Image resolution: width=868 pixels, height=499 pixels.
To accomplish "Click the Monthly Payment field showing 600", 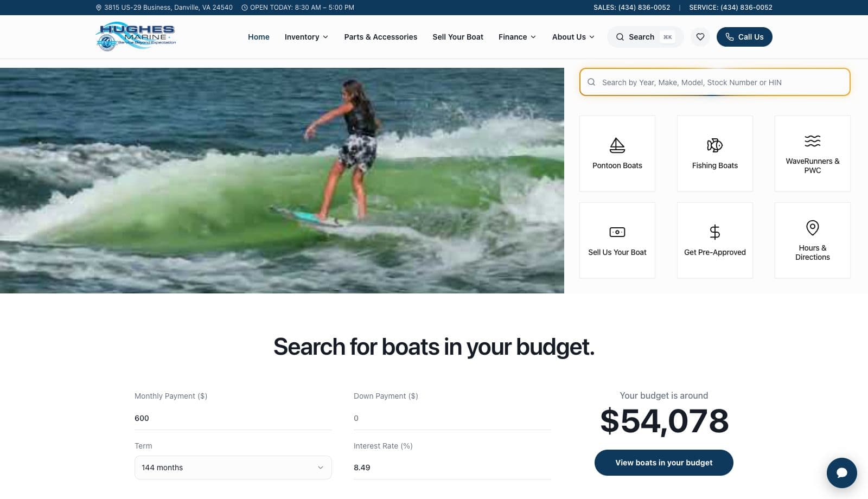I will [x=233, y=418].
